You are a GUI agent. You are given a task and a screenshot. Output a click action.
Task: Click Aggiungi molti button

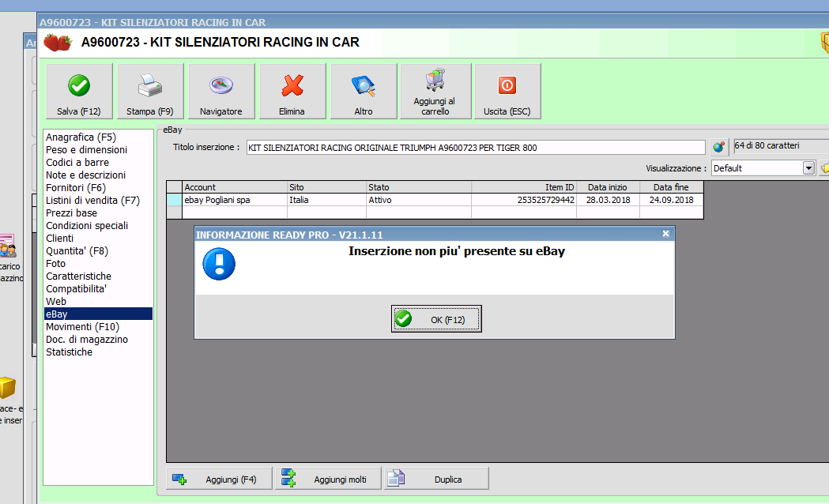[x=328, y=479]
